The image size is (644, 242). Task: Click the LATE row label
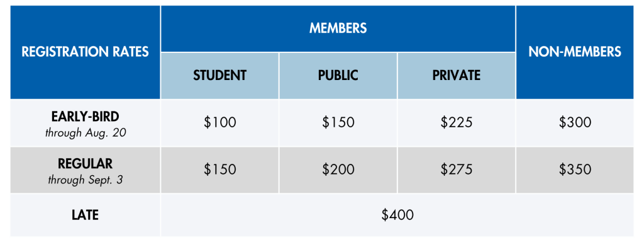[85, 215]
